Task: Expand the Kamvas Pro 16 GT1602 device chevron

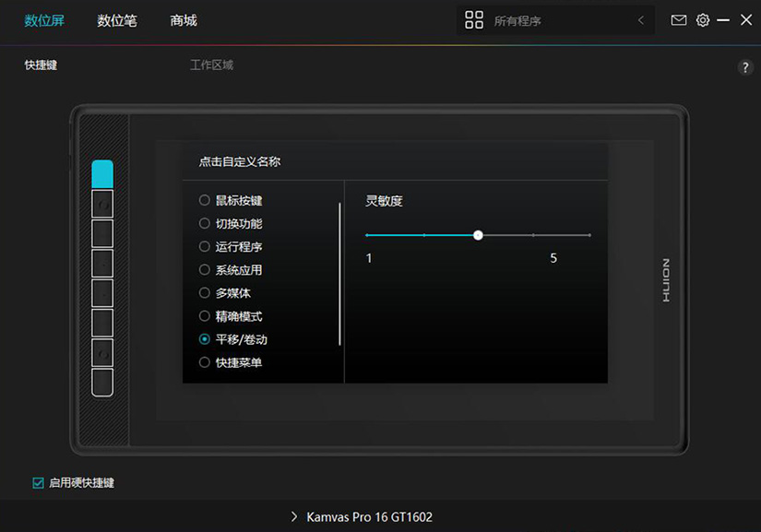Action: (294, 517)
